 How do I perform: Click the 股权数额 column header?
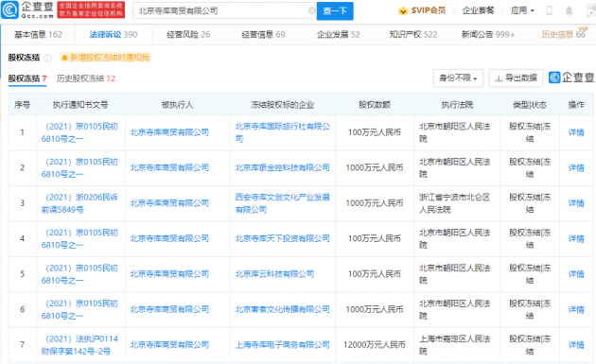[x=375, y=105]
